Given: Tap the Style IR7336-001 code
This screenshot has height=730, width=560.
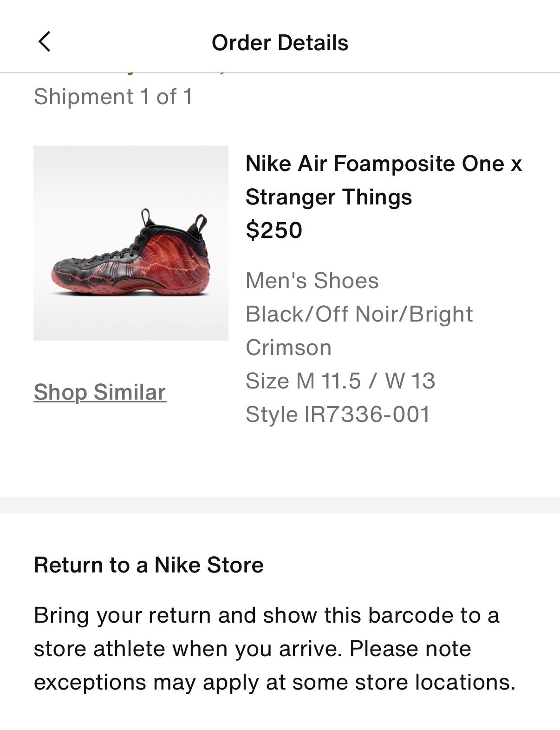Looking at the screenshot, I should pyautogui.click(x=338, y=414).
